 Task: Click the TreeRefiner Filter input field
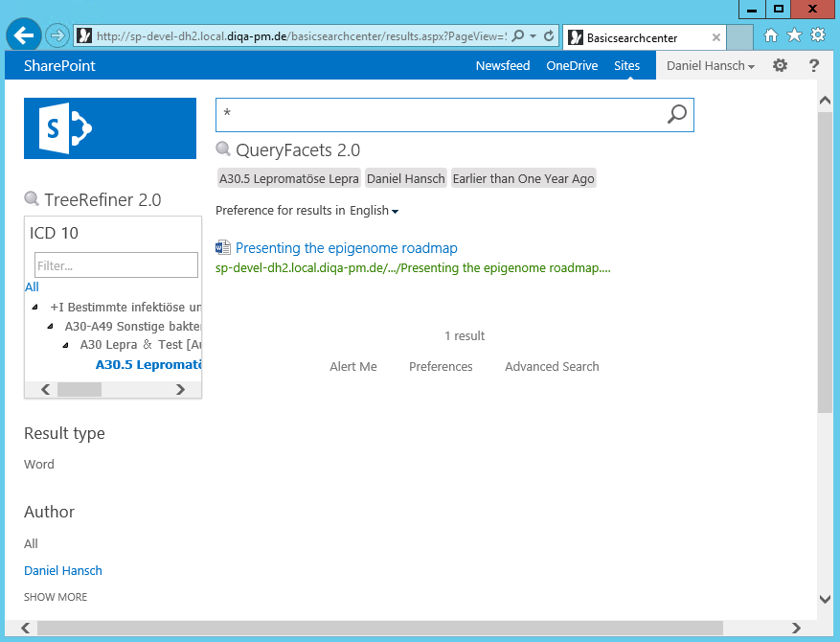pyautogui.click(x=116, y=265)
